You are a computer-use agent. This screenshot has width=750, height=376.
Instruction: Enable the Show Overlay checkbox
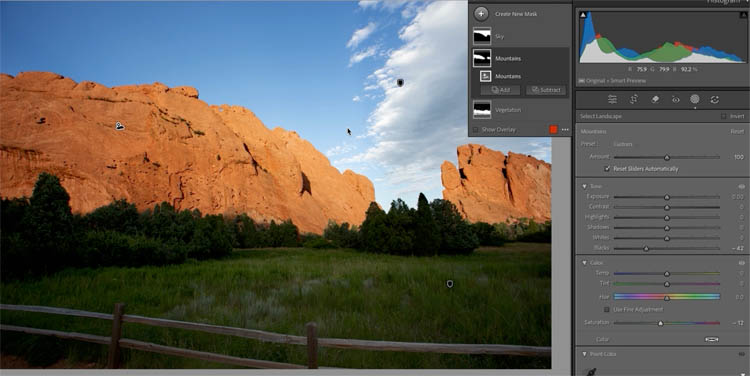tap(475, 130)
